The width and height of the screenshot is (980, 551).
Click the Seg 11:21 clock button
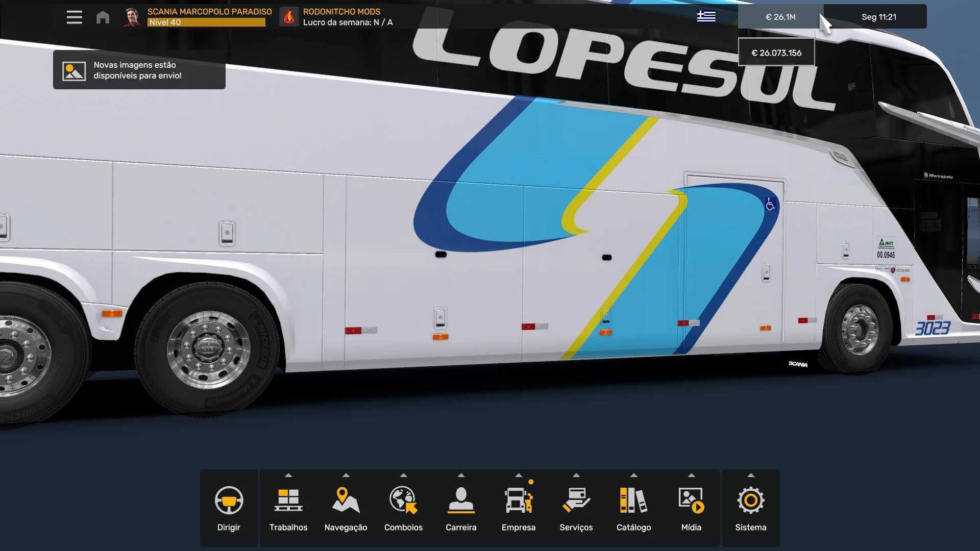pos(878,17)
